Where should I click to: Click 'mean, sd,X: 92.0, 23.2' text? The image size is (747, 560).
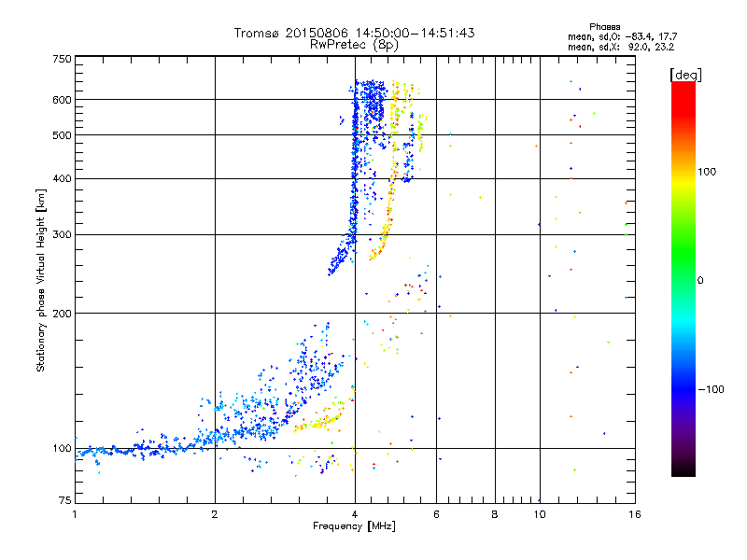[x=621, y=47]
